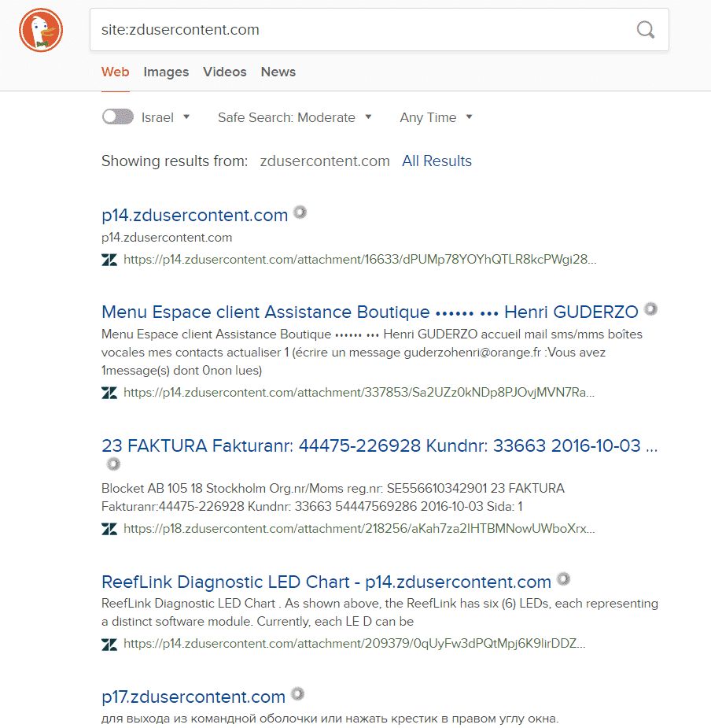The width and height of the screenshot is (711, 728).
Task: Open the p14.zdusercontent.com result title
Action: tap(194, 216)
